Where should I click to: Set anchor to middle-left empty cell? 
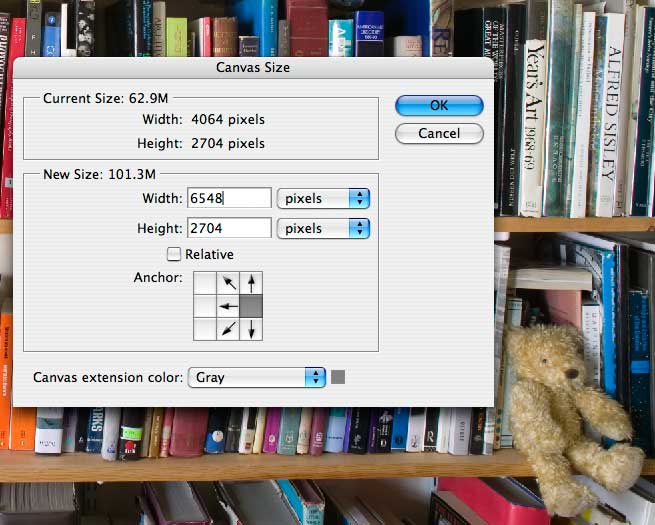pos(205,306)
